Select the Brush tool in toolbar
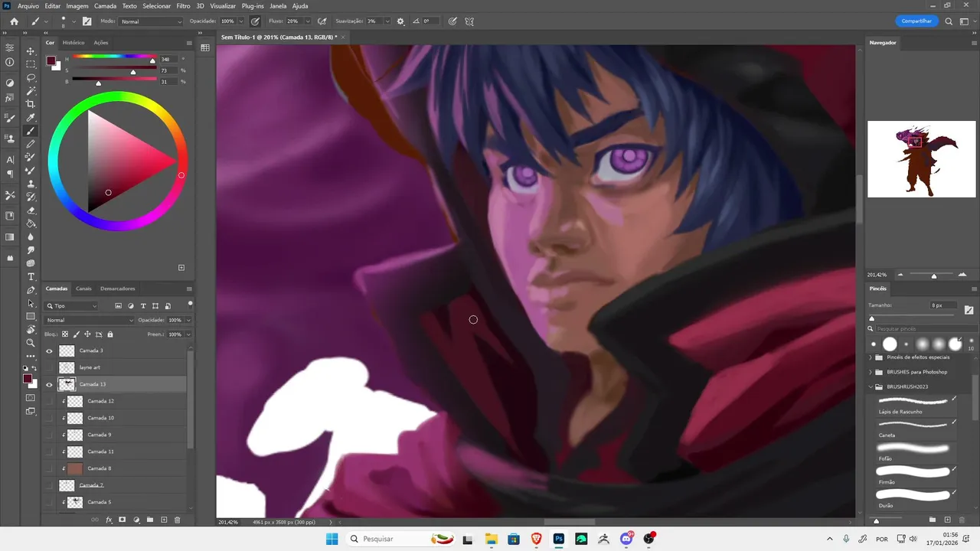This screenshot has width=980, height=551. click(31, 131)
